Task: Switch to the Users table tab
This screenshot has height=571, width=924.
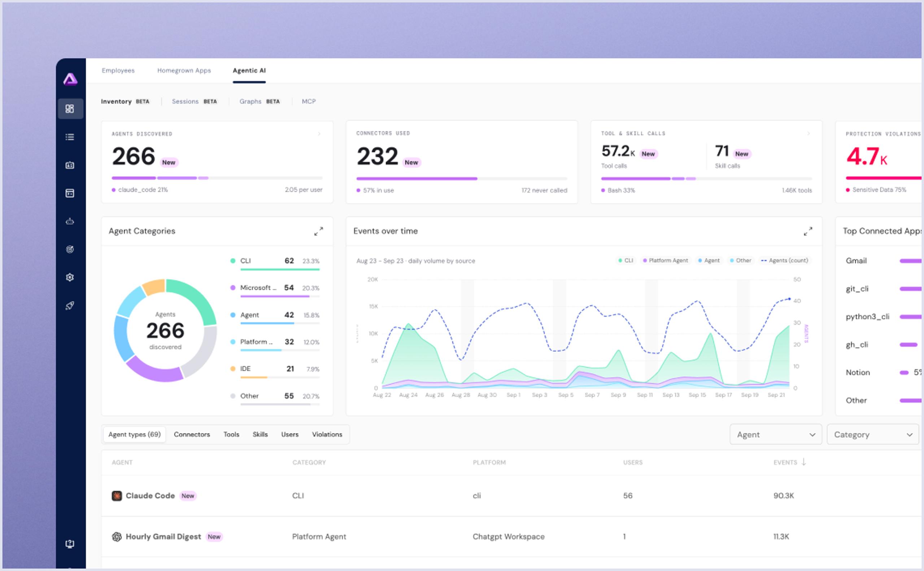Action: coord(290,434)
